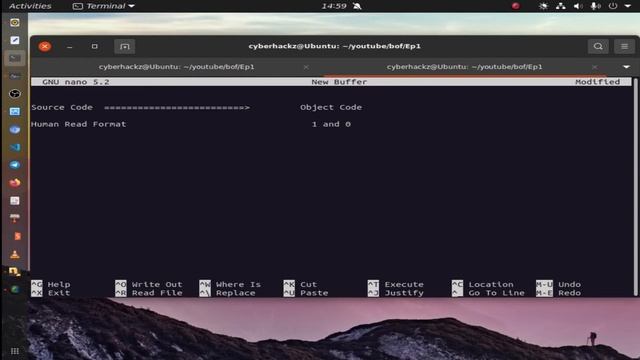The width and height of the screenshot is (640, 360).
Task: Click the 'New Buffer' label in nano header
Action: point(339,82)
